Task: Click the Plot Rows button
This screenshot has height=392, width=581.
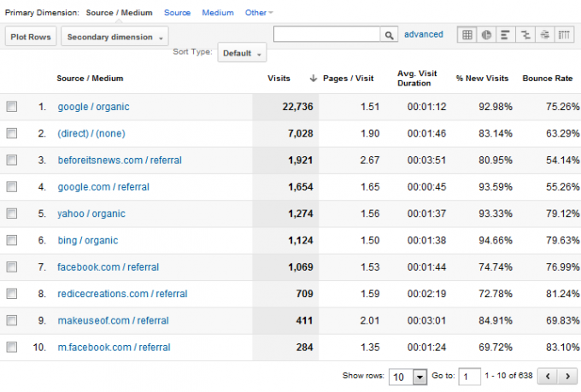Action: [x=31, y=37]
